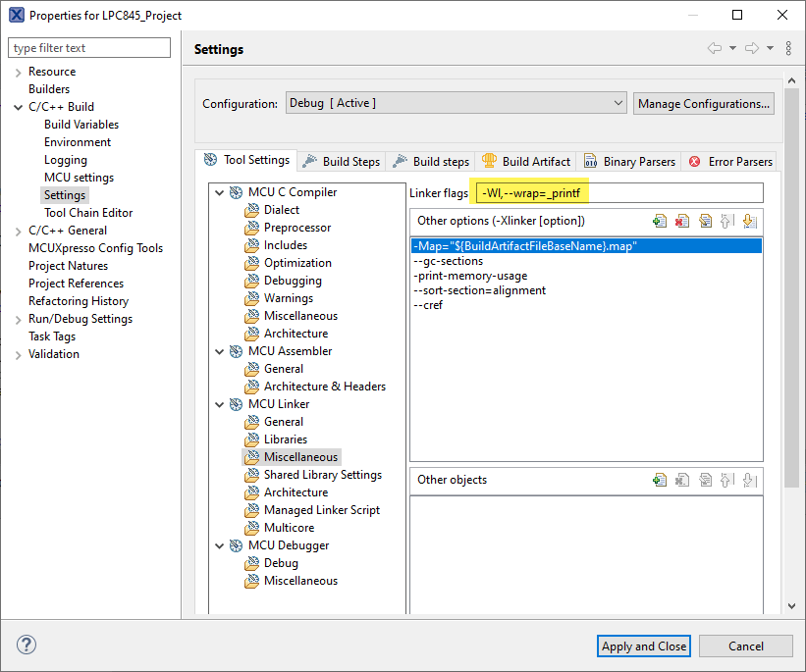Viewport: 806px width, 672px height.
Task: Open the Error Parsers tab
Action: click(x=731, y=161)
